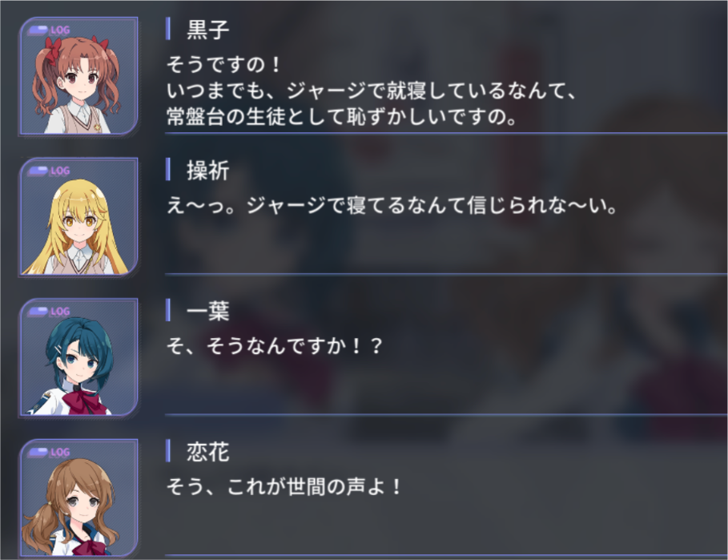Click the line そうですの！

coord(223,64)
